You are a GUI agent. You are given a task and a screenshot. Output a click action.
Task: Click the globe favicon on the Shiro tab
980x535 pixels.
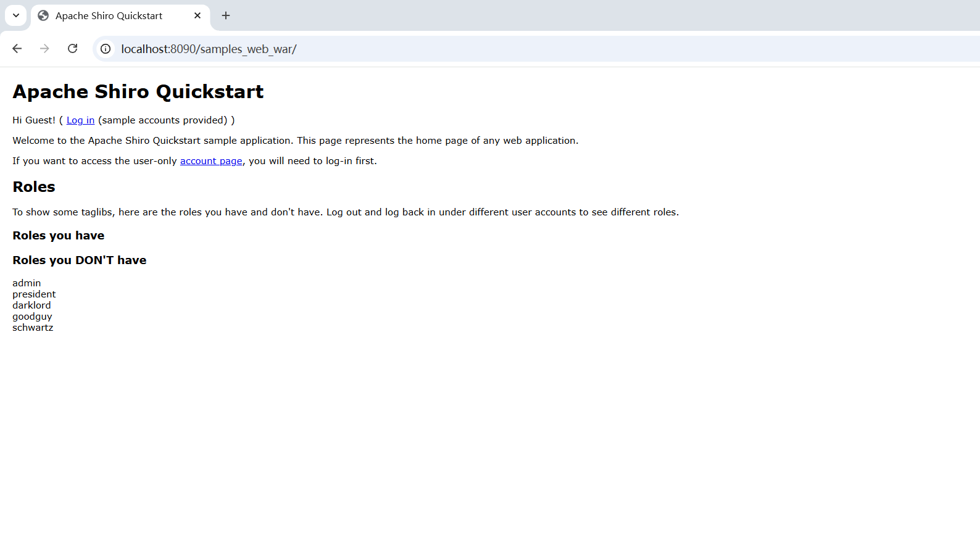[x=43, y=16]
